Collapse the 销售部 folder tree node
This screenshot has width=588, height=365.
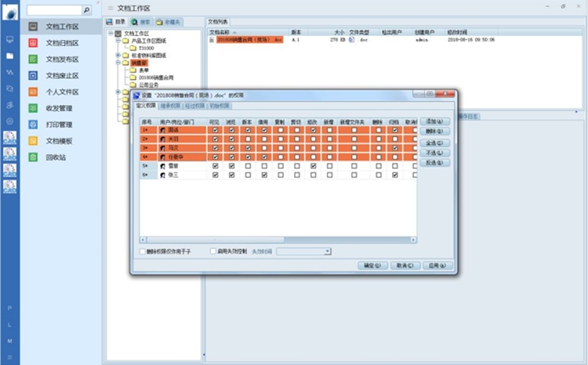(118, 63)
